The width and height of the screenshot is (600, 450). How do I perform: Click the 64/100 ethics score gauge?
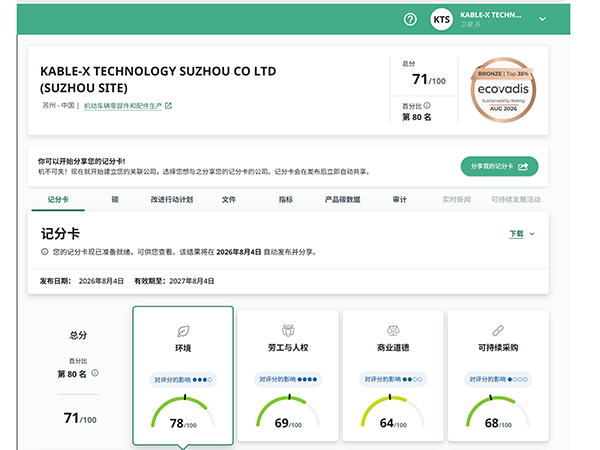pos(393,412)
